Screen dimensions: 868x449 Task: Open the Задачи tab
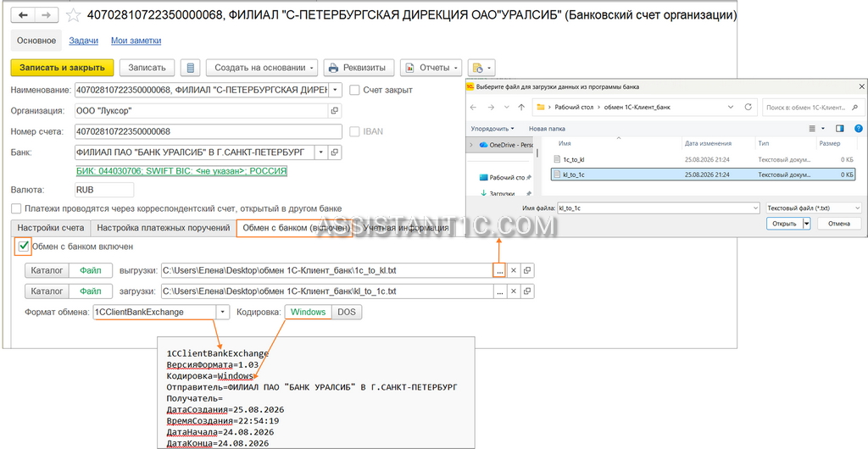click(x=84, y=41)
